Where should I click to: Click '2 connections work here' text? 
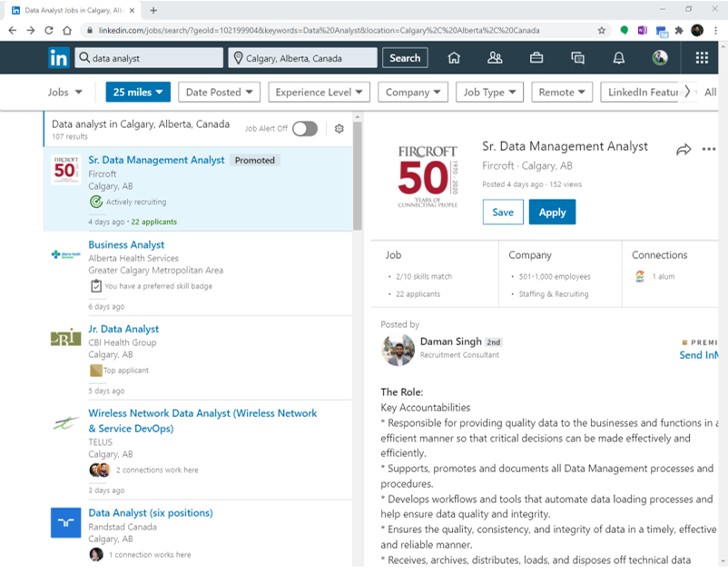click(157, 470)
